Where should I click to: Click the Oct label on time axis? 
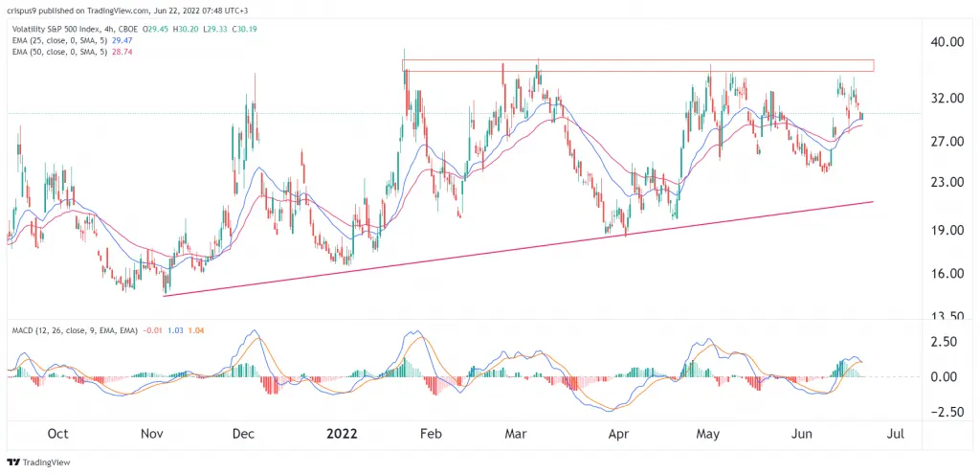coord(57,434)
